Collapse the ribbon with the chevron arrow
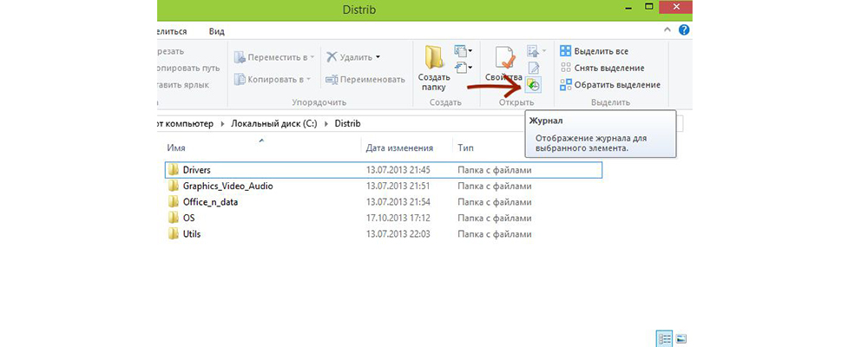868x347 pixels. pos(668,30)
